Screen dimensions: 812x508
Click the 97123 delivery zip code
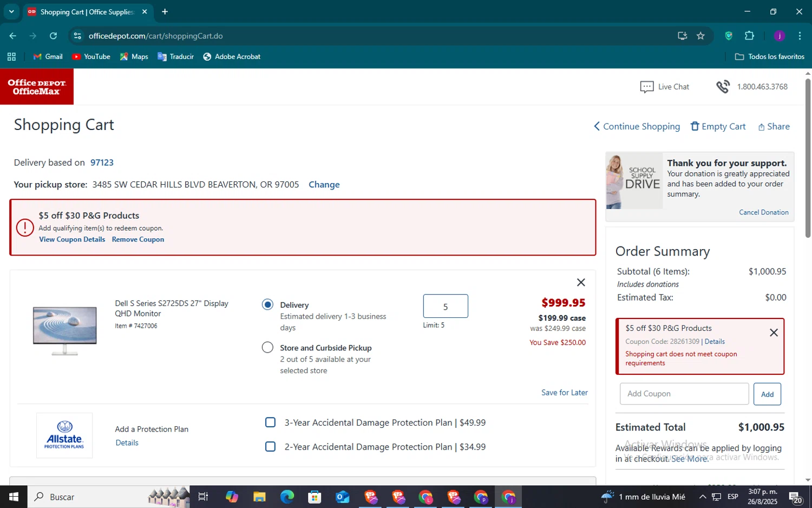(102, 162)
